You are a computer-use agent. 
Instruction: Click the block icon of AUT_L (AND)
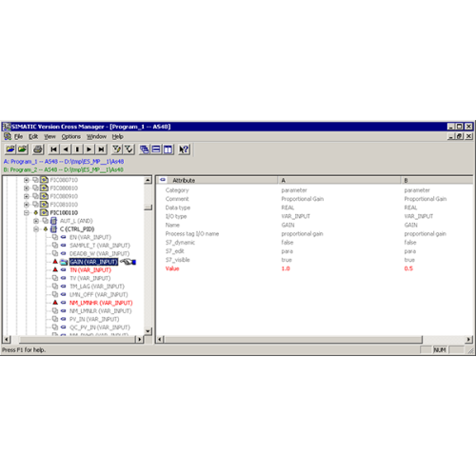[54, 221]
